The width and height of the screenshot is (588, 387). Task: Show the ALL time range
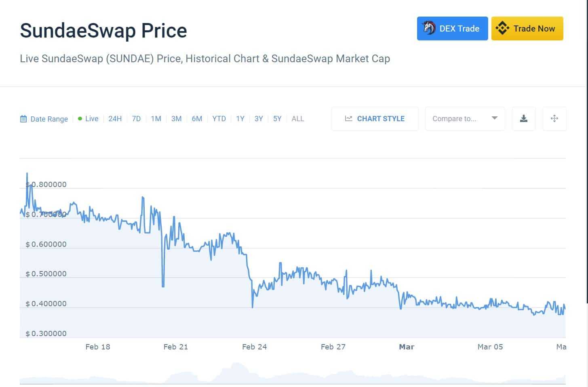pos(297,119)
